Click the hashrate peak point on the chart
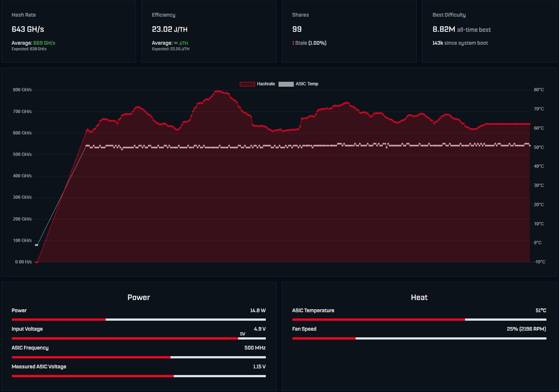The image size is (559, 392). point(218,91)
